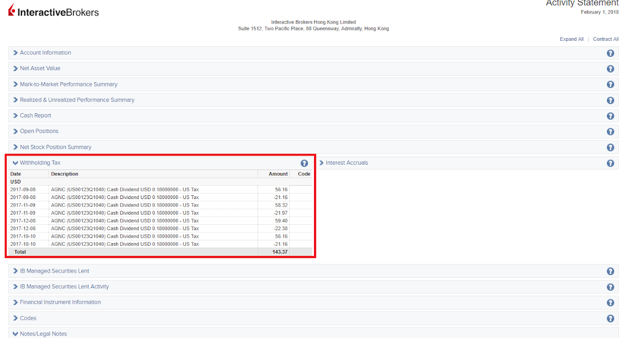
Task: Expand IB Managed Securities Lent Activity section
Action: coord(61,286)
